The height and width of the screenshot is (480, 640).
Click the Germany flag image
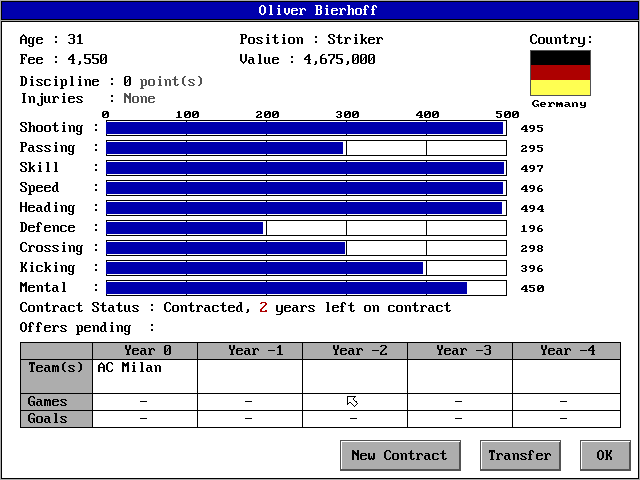pyautogui.click(x=560, y=73)
